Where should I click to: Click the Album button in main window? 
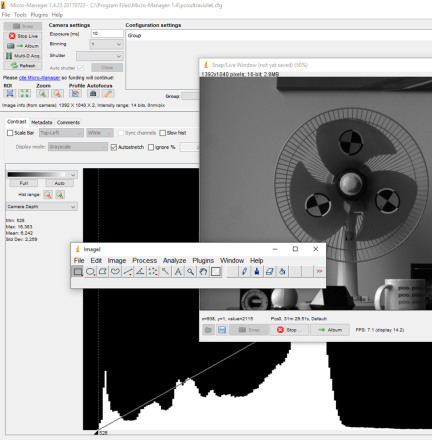tap(23, 46)
